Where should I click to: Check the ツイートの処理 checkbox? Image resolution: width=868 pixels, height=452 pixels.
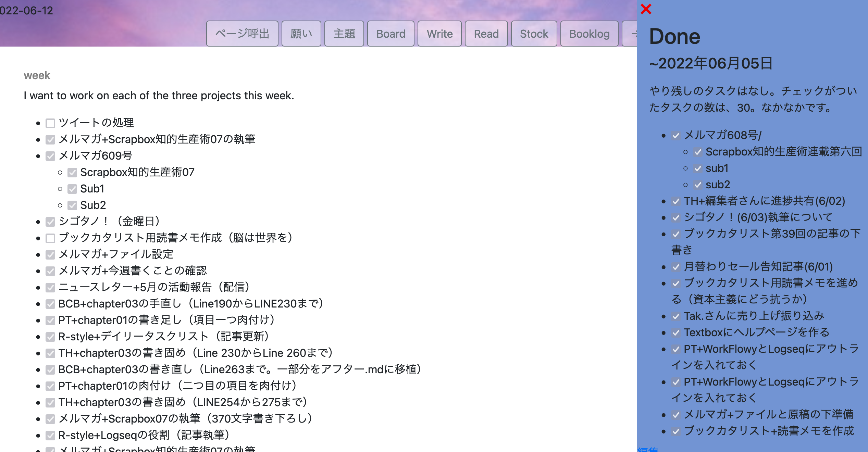[50, 123]
